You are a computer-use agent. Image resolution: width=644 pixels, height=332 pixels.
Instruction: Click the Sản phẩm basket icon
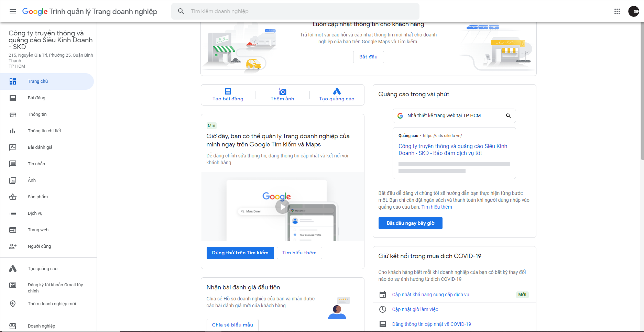[x=13, y=197]
